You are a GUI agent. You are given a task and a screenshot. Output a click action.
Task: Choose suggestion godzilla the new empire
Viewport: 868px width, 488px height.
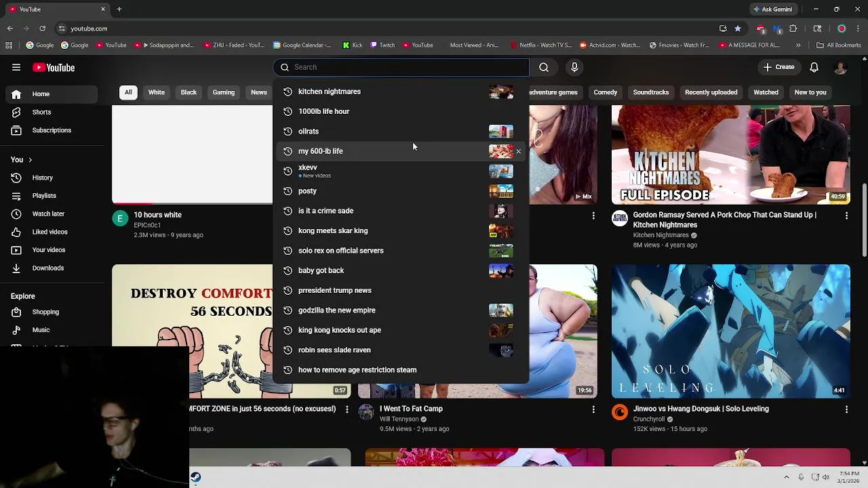[401, 310]
